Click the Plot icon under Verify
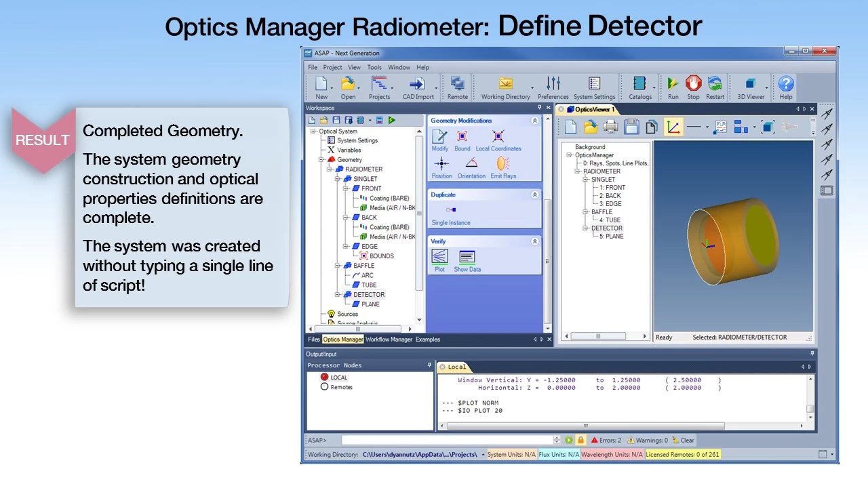This screenshot has height=488, width=868. [x=439, y=258]
